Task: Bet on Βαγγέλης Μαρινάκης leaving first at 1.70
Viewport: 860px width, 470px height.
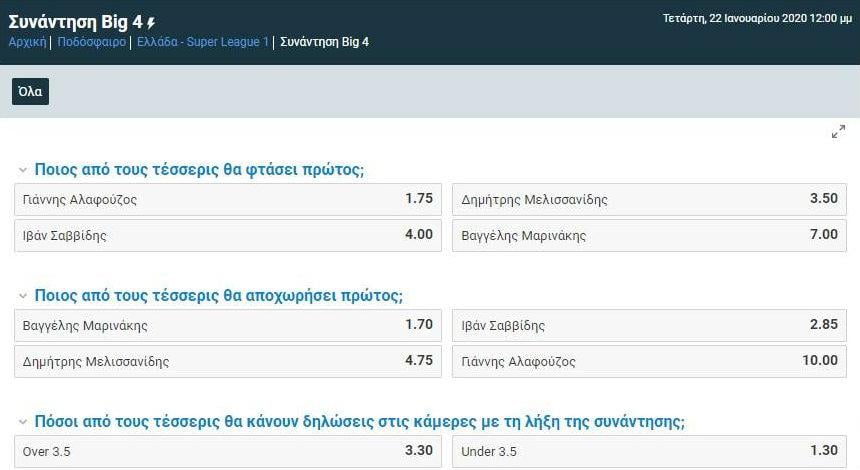Action: 228,325
